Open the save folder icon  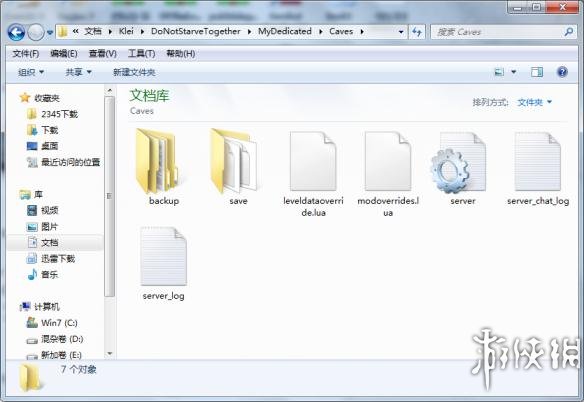[234, 161]
